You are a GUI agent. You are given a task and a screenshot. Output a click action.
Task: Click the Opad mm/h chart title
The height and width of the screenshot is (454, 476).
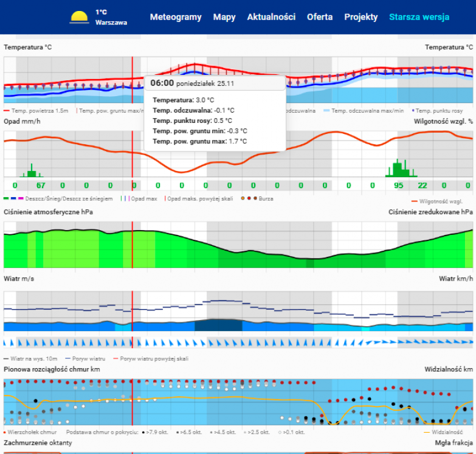point(22,122)
